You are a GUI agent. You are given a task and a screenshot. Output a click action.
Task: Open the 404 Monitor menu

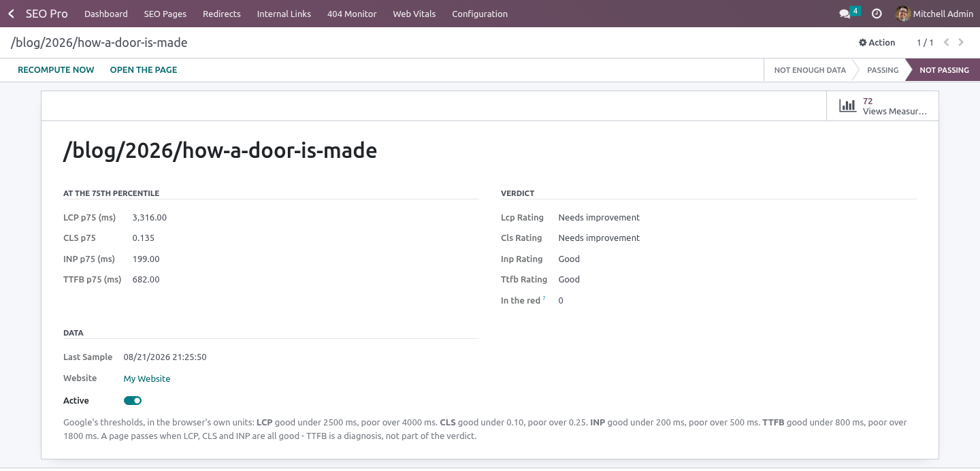tap(352, 14)
